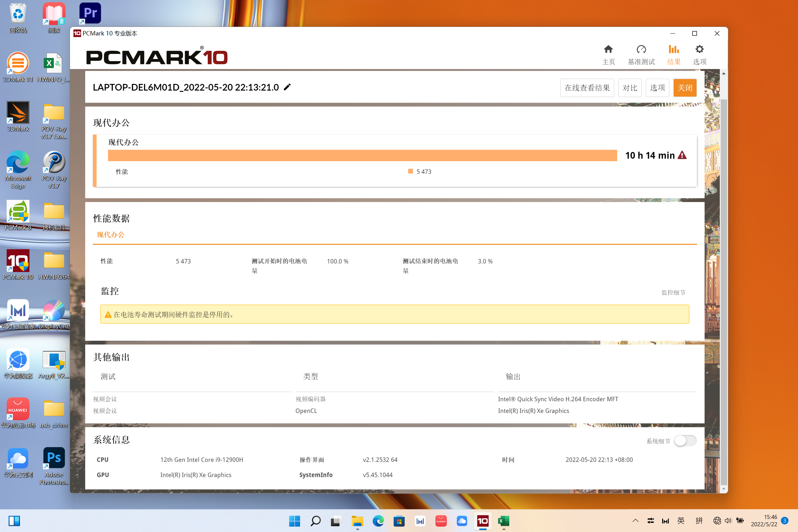Click the red warning triangle icon
Screen dimensions: 798x532
tap(682, 155)
